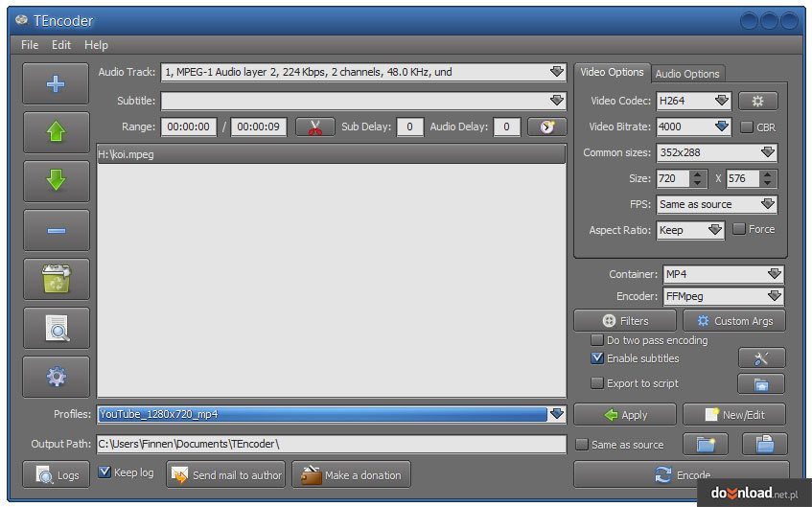812x507 pixels.
Task: Toggle the CBR checkbox
Action: 746,127
